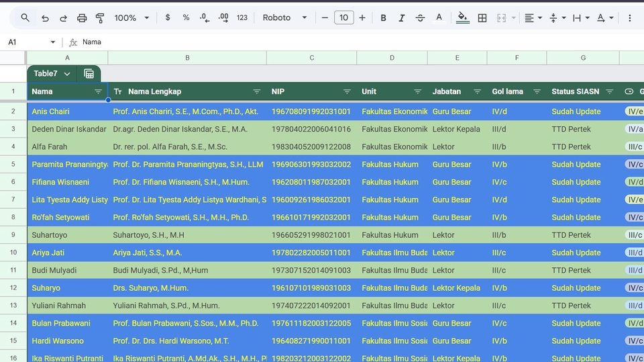This screenshot has width=644, height=362.
Task: Open IV/e dropdown chip in Anis Chairi row
Action: coord(634,111)
